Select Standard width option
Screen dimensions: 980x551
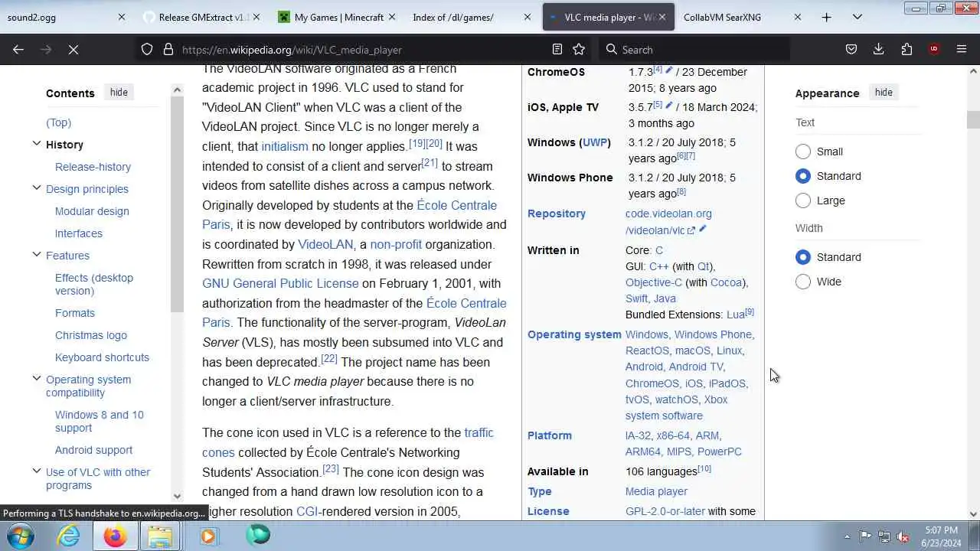coord(802,257)
